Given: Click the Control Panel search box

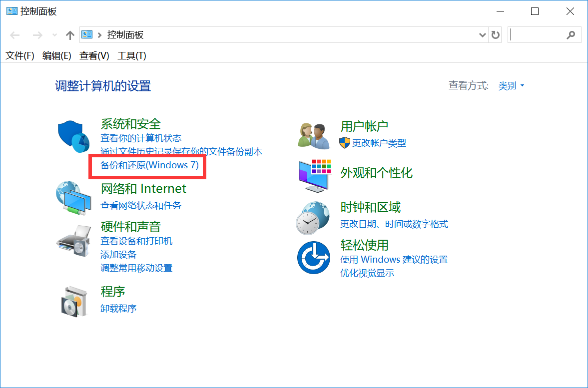Looking at the screenshot, I should coord(539,35).
